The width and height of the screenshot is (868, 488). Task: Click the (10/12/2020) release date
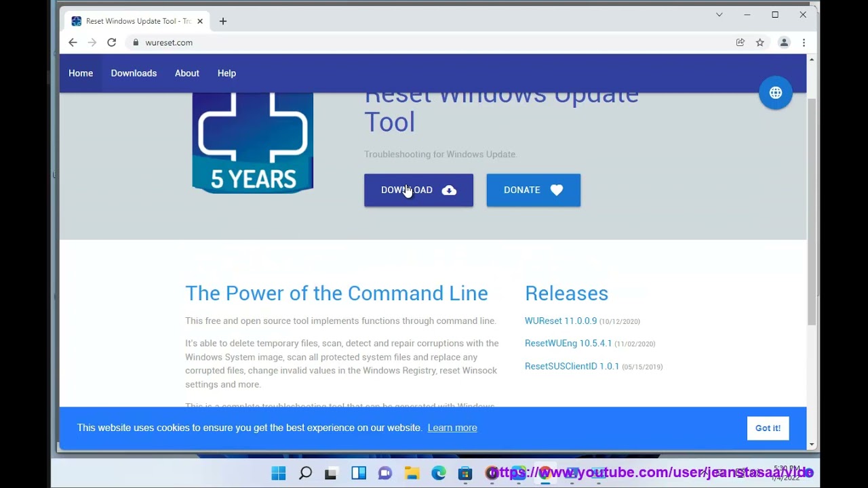(x=620, y=322)
